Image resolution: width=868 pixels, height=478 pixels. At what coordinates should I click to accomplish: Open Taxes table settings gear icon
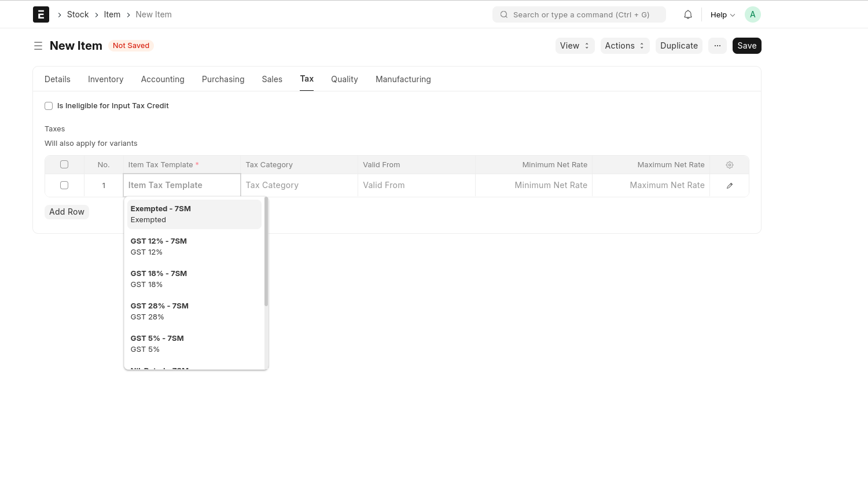point(729,165)
